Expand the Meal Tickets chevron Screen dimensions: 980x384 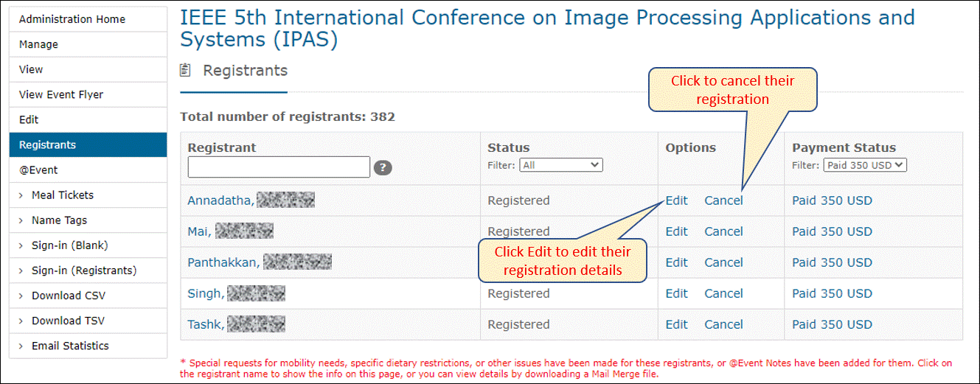(x=21, y=195)
